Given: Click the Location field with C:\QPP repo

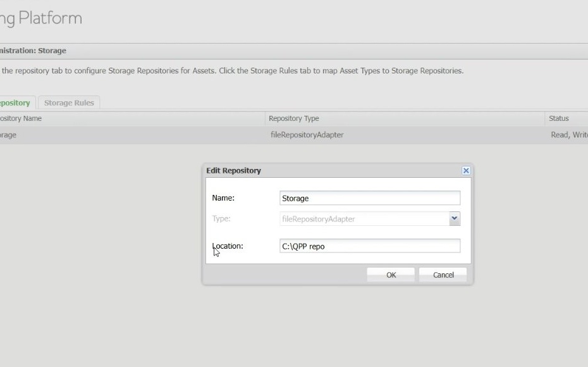Looking at the screenshot, I should [x=370, y=246].
